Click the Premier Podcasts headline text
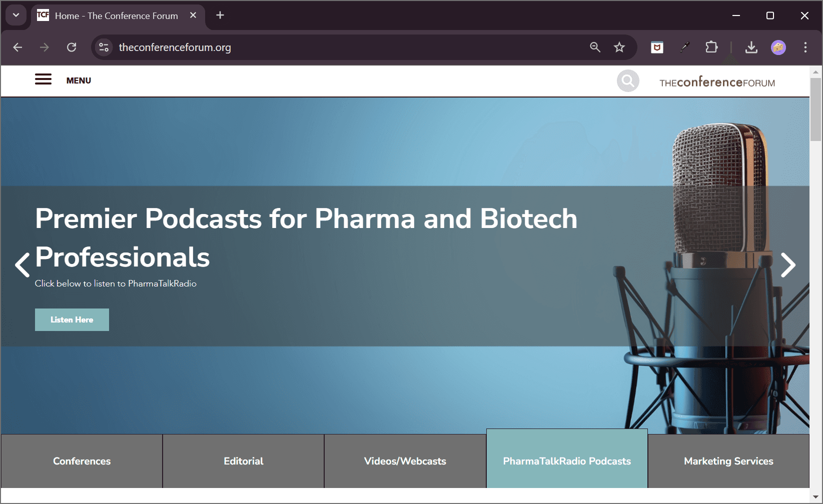This screenshot has height=504, width=823. tap(306, 238)
